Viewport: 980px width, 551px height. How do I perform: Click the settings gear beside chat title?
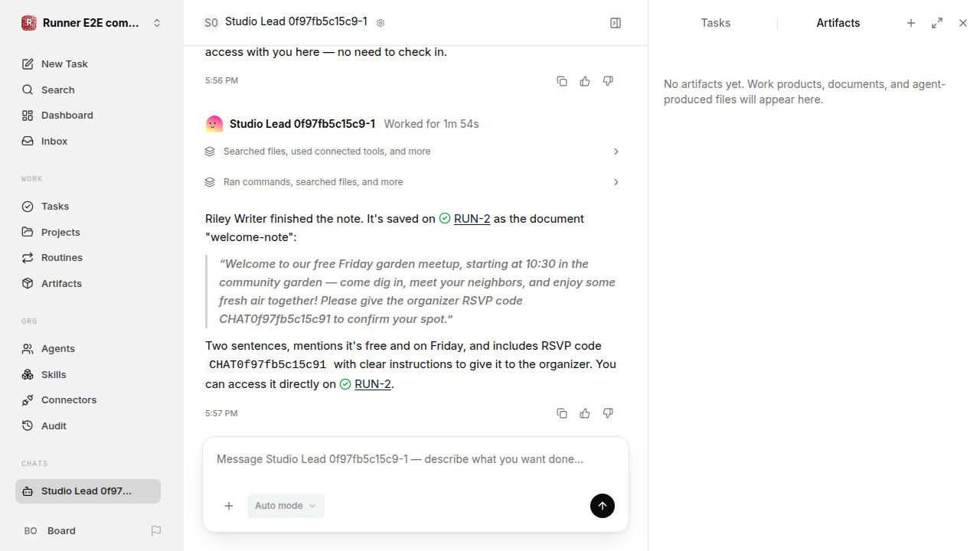pos(381,23)
